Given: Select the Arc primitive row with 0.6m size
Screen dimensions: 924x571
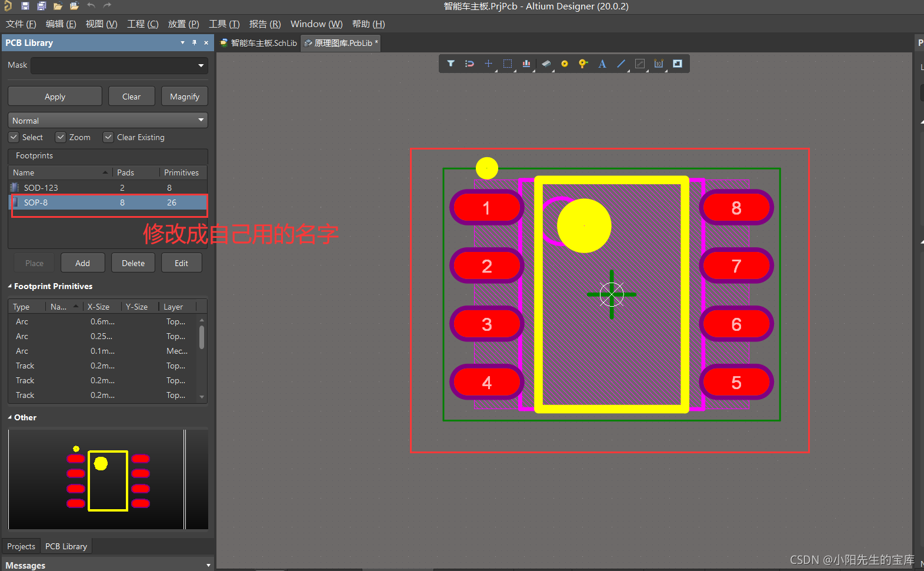Looking at the screenshot, I should point(103,321).
